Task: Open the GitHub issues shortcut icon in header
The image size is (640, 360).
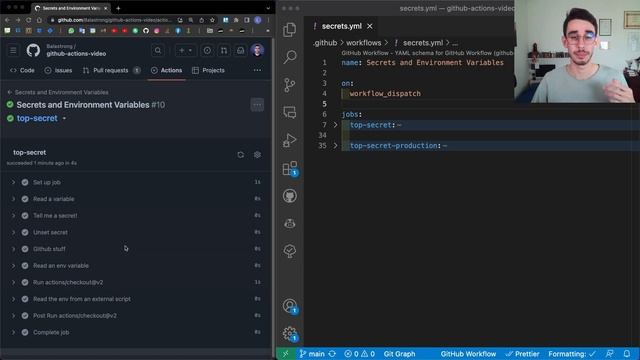Action: point(207,51)
